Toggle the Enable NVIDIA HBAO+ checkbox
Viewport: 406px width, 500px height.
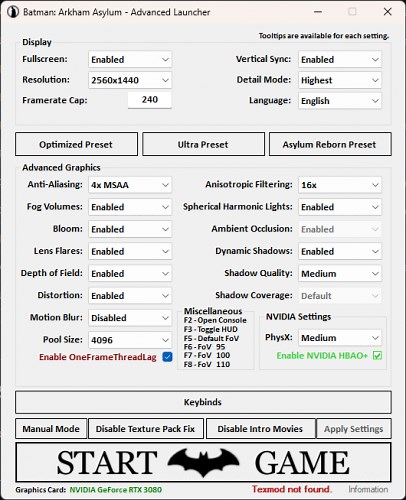(377, 356)
